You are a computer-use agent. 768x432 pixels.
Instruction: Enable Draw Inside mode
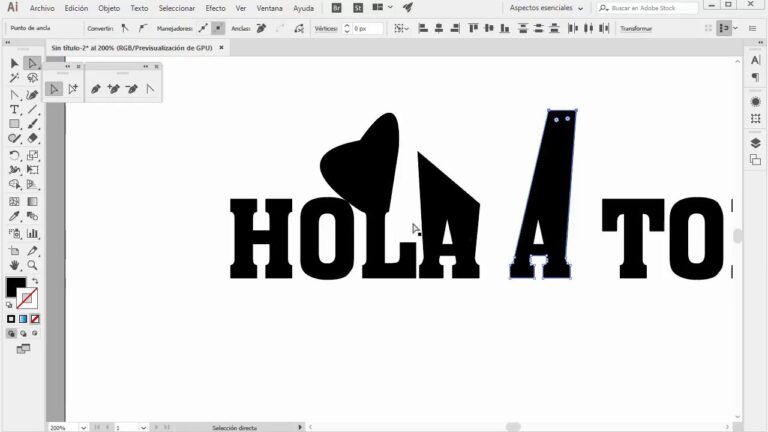[35, 333]
